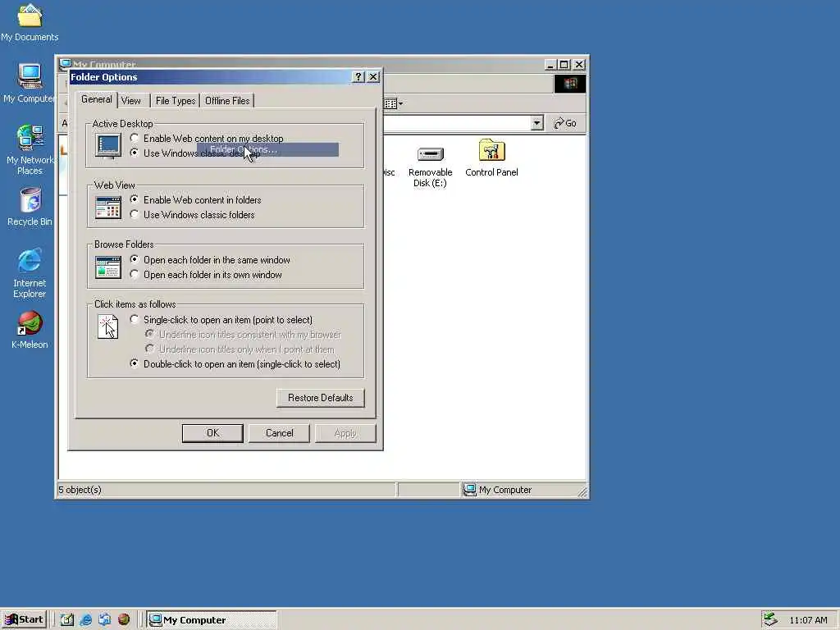Select the My Computer desktop icon
840x630 pixels.
pos(30,83)
